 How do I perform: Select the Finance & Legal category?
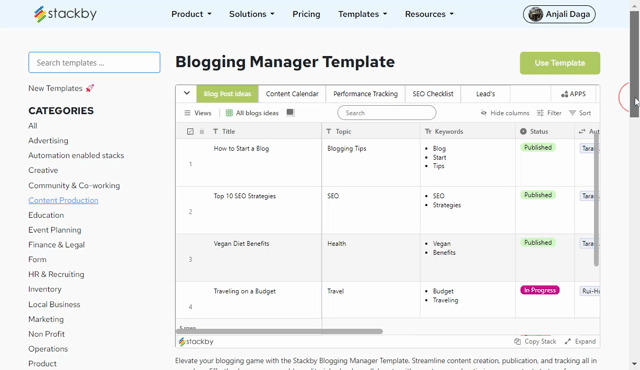pyautogui.click(x=56, y=245)
